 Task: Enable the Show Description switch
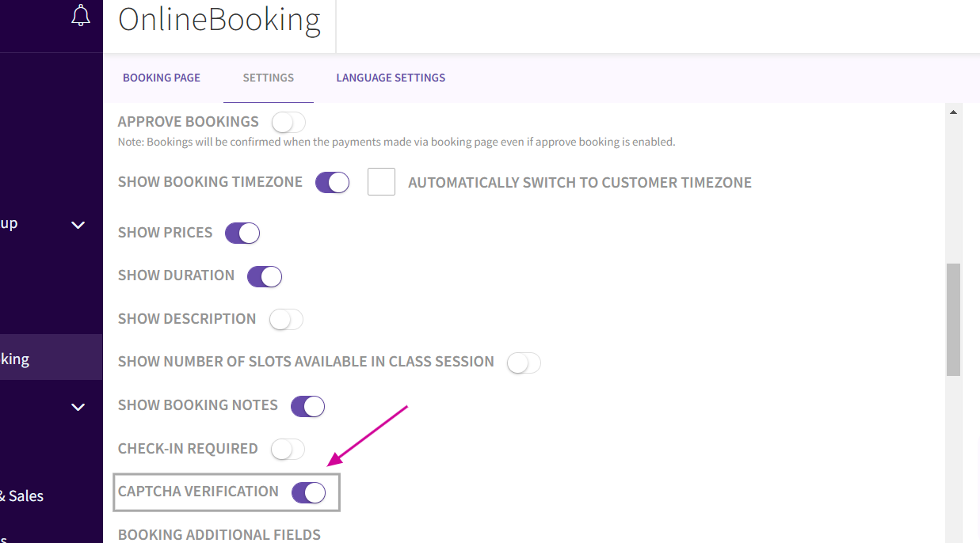286,320
